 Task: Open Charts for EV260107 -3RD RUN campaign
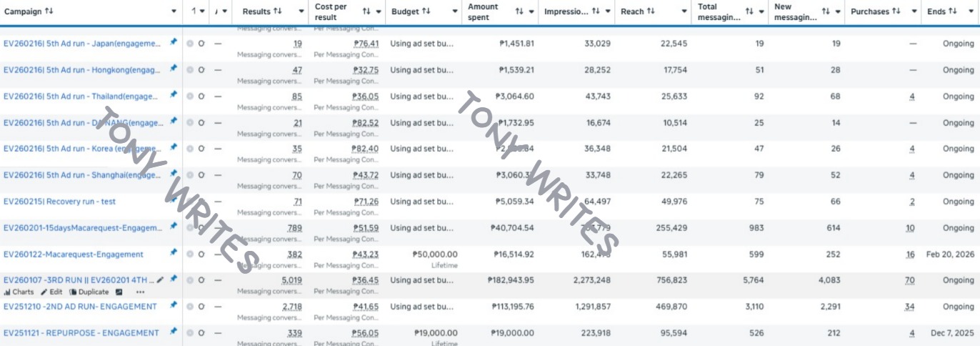click(19, 292)
